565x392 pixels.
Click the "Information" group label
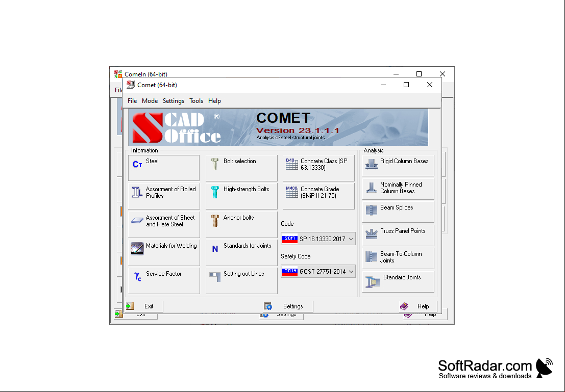pos(144,150)
